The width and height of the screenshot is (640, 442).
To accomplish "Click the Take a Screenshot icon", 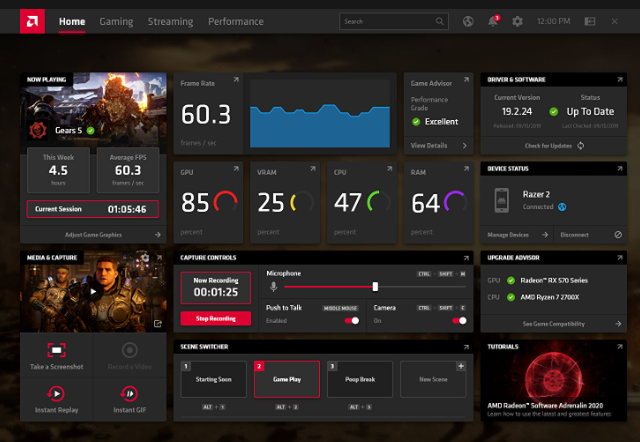I will [x=57, y=351].
